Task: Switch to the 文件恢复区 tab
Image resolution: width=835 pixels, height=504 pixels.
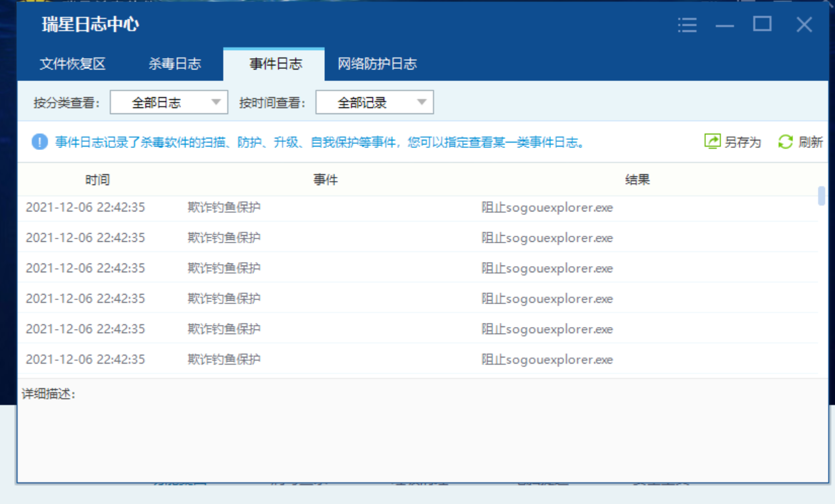Action: (x=73, y=64)
